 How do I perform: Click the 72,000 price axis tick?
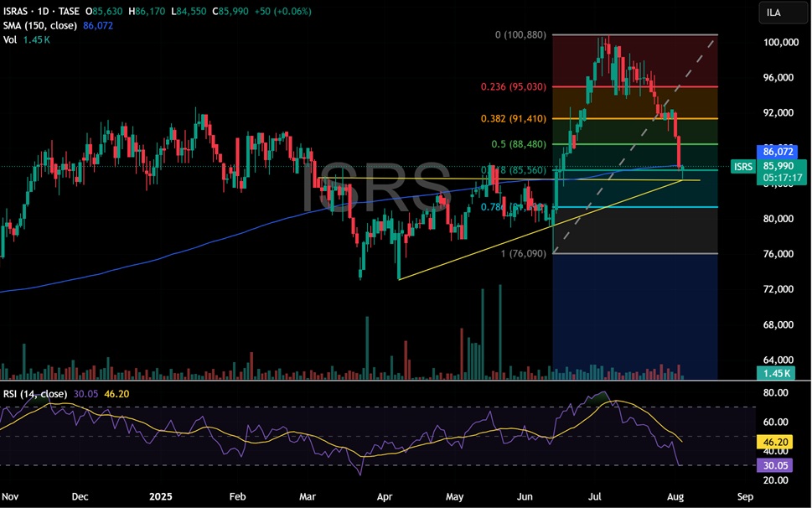(778, 289)
